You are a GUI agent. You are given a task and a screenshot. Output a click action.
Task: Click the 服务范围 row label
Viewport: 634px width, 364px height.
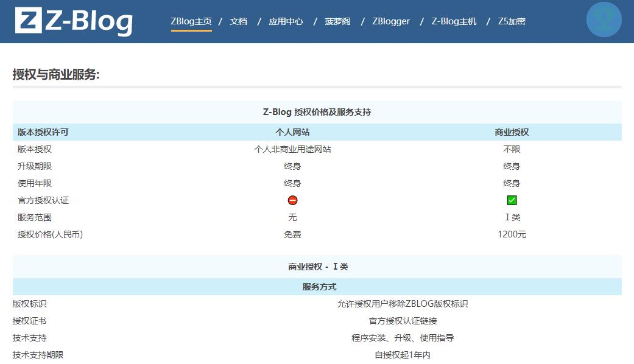pyautogui.click(x=34, y=217)
